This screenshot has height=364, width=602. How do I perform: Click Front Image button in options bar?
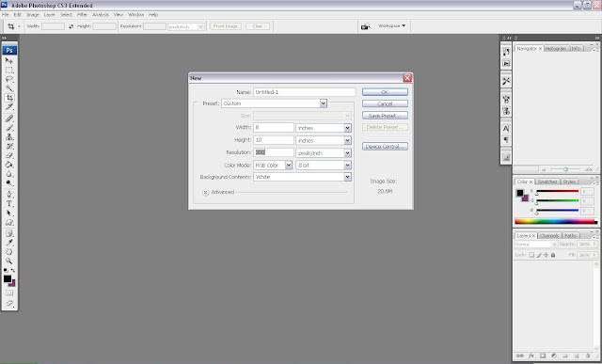(226, 26)
